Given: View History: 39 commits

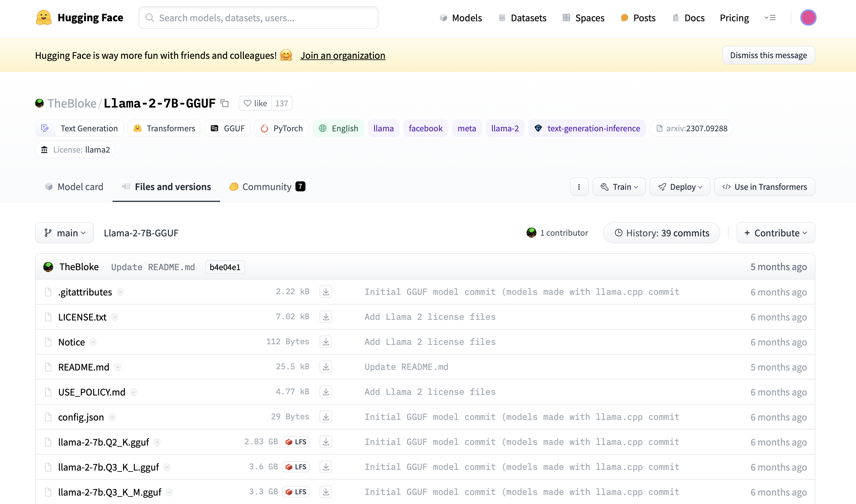Looking at the screenshot, I should 661,233.
